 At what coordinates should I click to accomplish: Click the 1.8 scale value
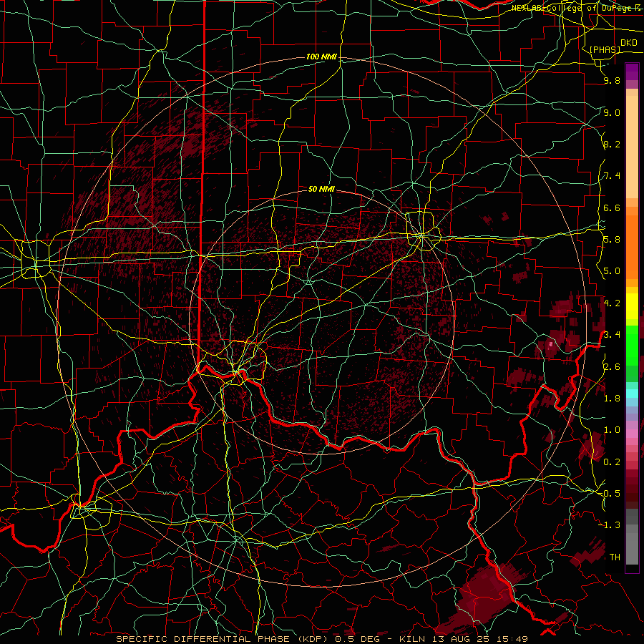click(612, 399)
